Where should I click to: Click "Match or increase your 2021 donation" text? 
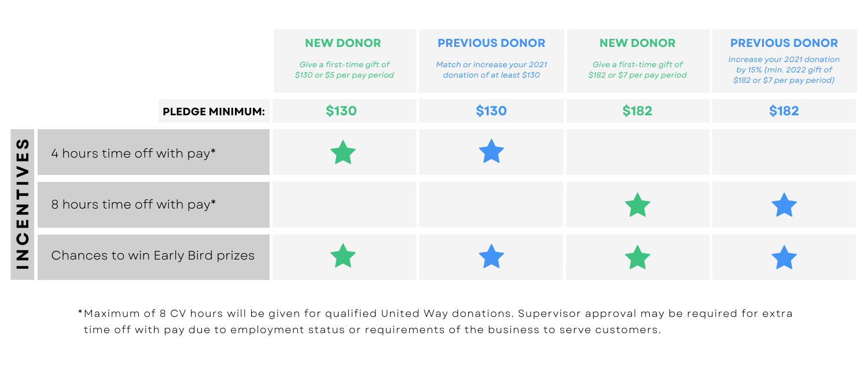(x=491, y=70)
